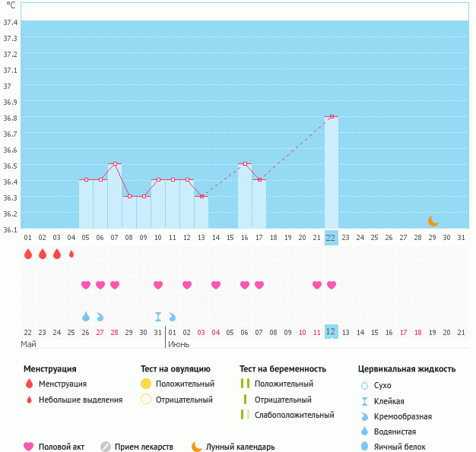The image size is (476, 452).
Task: Click the 'Половой акт' legend label
Action: [64, 447]
